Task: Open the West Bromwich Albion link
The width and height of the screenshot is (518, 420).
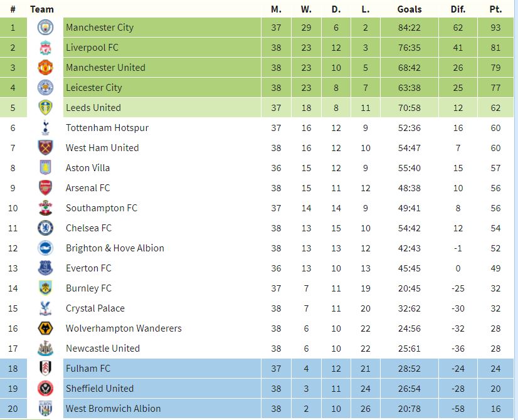Action: (x=113, y=409)
